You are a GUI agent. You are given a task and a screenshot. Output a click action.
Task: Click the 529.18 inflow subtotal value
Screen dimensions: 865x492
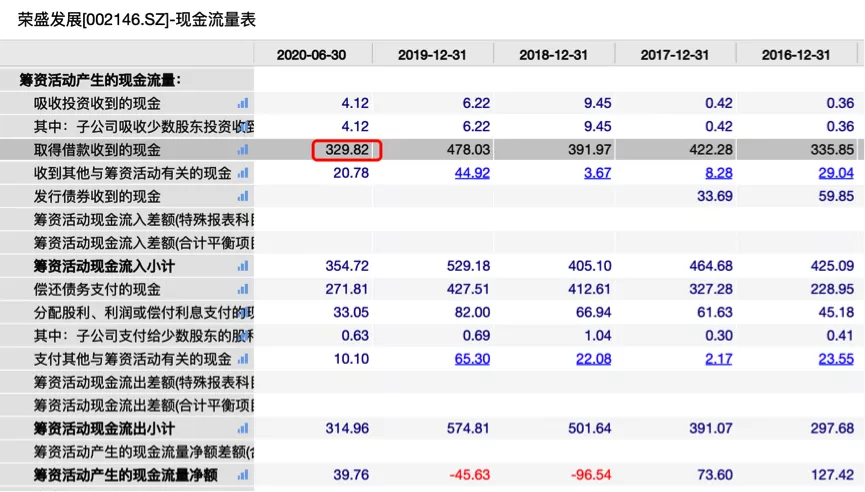click(x=468, y=266)
